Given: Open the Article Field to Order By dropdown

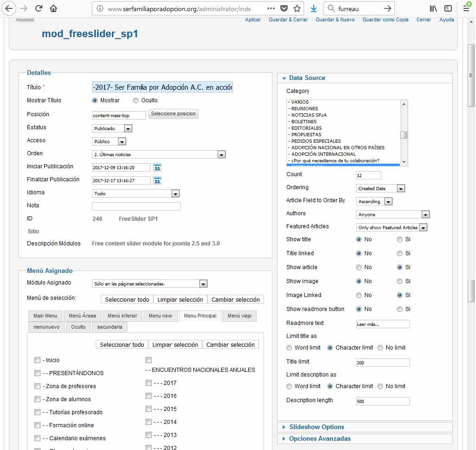Looking at the screenshot, I should tap(374, 202).
